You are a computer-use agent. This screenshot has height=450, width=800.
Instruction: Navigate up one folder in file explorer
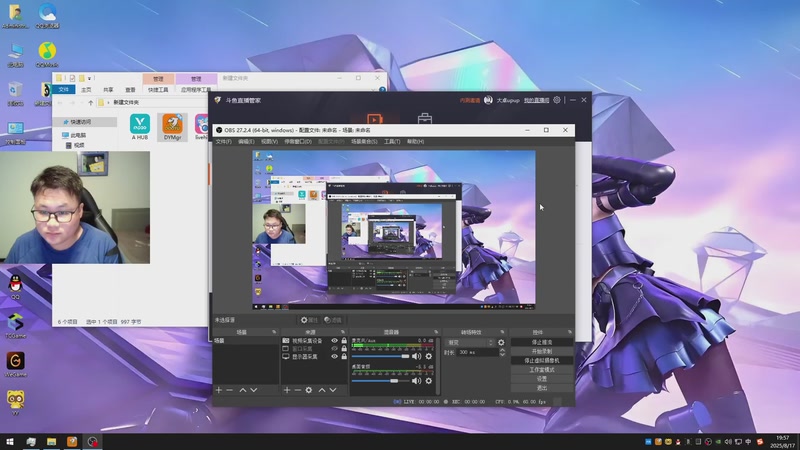pyautogui.click(x=91, y=103)
